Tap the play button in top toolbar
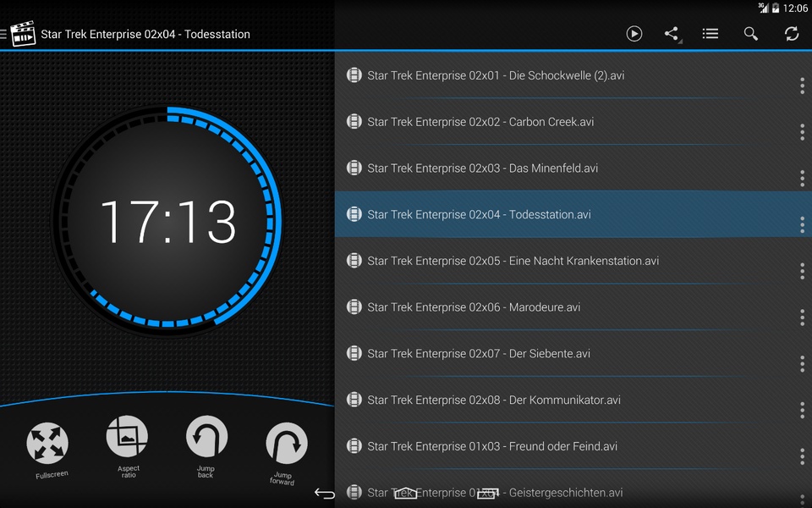The width and height of the screenshot is (812, 508). click(634, 34)
